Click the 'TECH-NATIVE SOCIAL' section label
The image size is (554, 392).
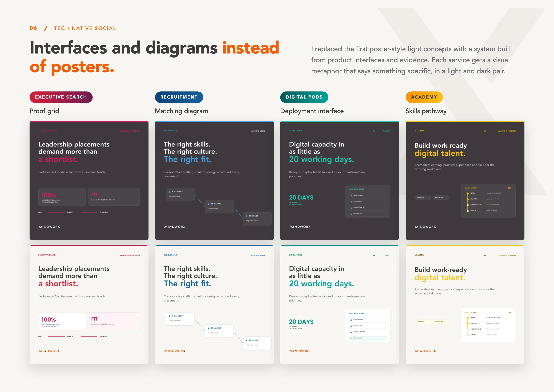[85, 28]
